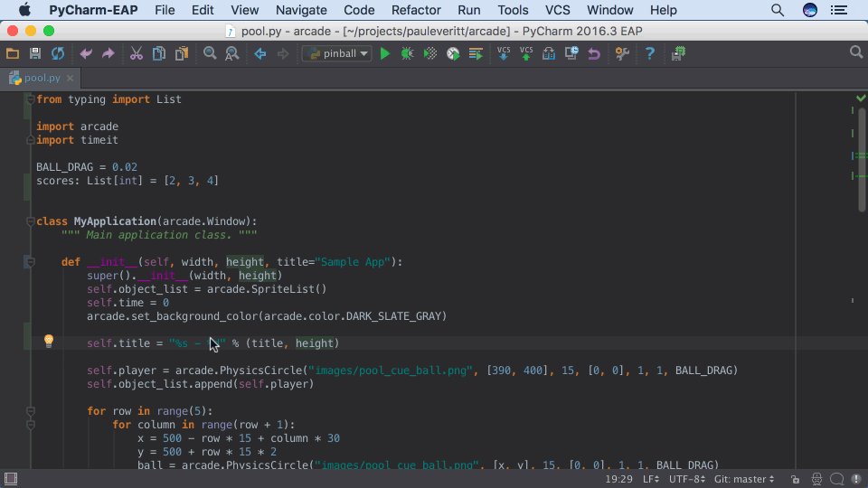Click Search Everywhere magnifier in toolbar

[x=856, y=52]
